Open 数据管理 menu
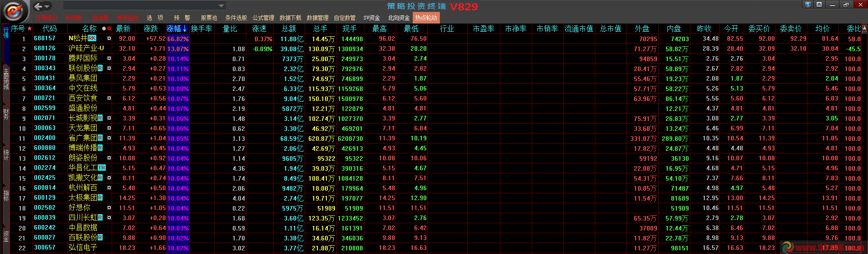868x254 pixels. coord(317,18)
